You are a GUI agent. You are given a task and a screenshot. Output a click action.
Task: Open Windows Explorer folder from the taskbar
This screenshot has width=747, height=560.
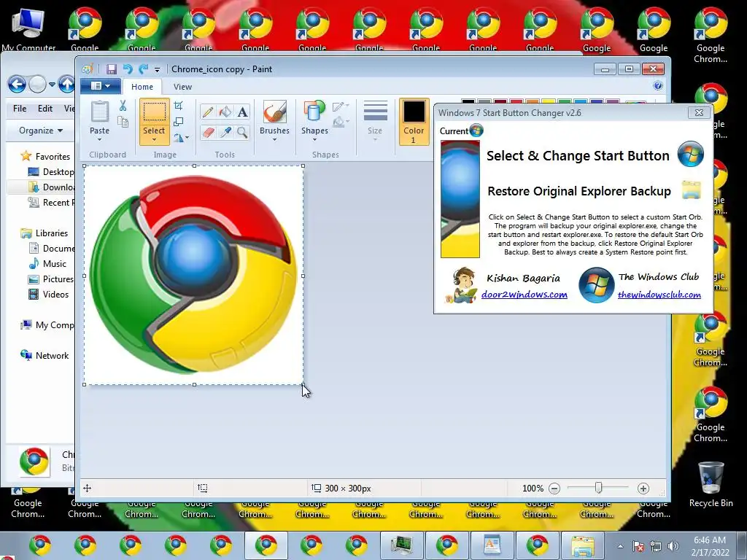(583, 545)
